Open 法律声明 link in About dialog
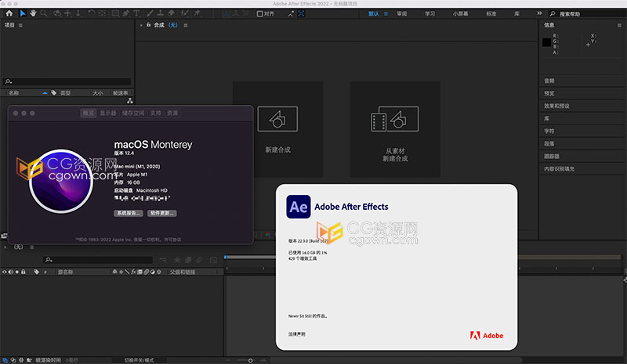Viewport: 627px width, 364px height. pyautogui.click(x=297, y=334)
